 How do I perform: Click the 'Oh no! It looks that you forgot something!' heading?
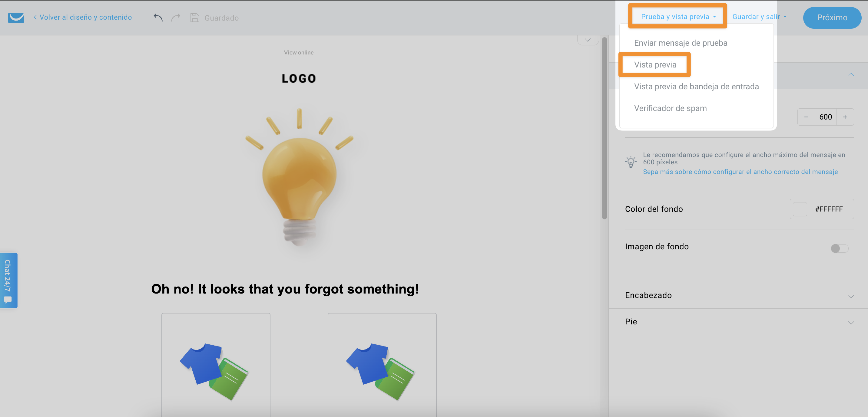pyautogui.click(x=285, y=289)
